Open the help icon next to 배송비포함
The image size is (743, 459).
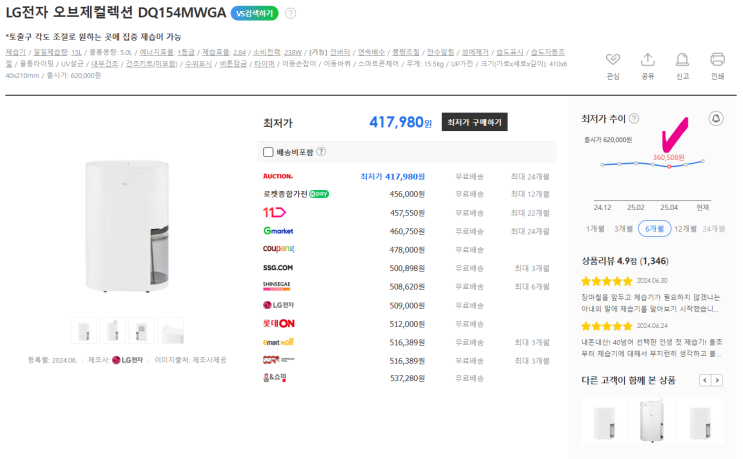click(321, 152)
